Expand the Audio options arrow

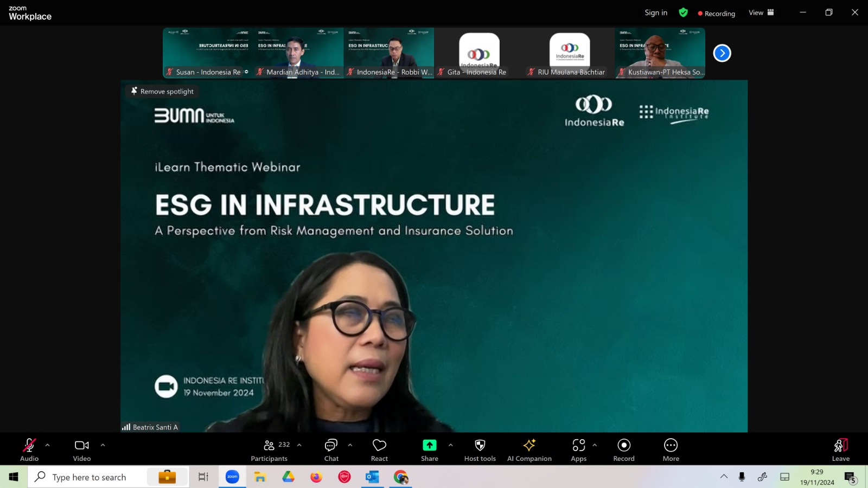coord(47,445)
